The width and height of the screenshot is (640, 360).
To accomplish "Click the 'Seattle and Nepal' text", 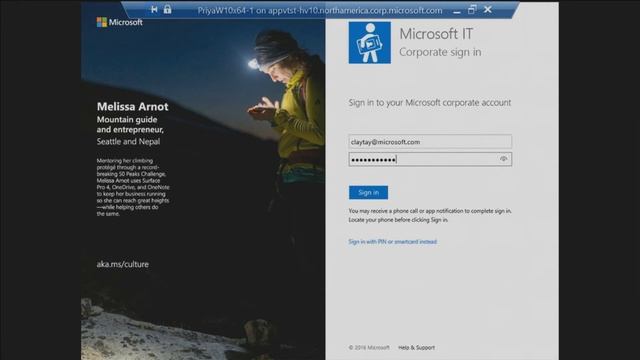I will tap(128, 142).
